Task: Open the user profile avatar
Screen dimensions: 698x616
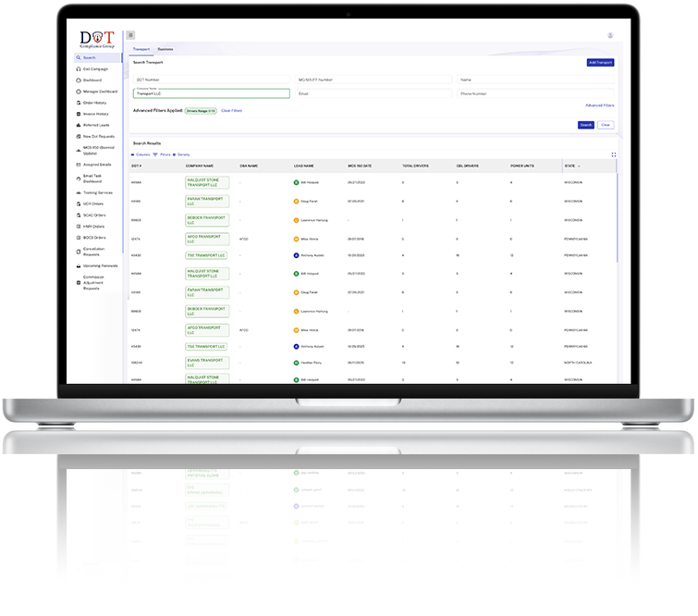Action: [610, 35]
